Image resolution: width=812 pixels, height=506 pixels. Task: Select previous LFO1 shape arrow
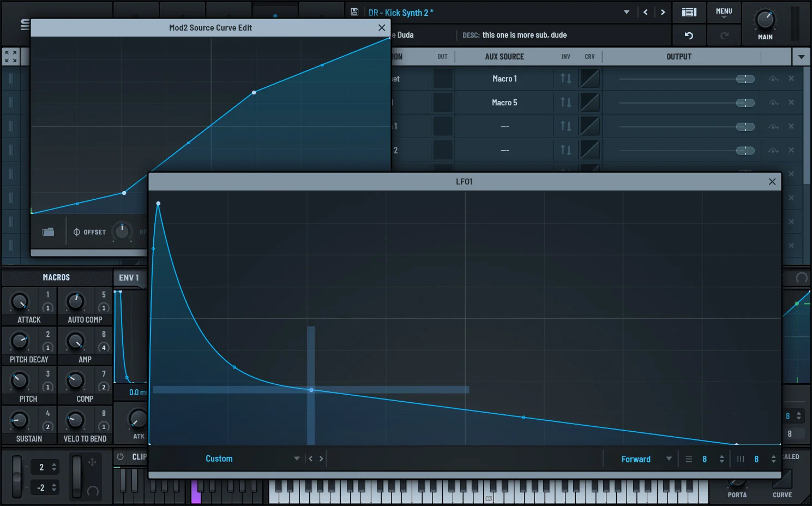(311, 459)
